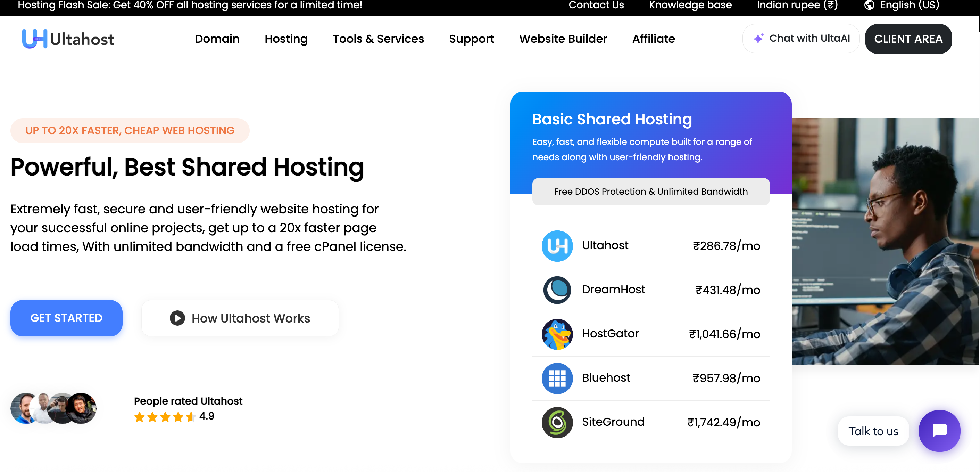Open the CLIENT AREA
This screenshot has height=472, width=980.
coord(908,39)
